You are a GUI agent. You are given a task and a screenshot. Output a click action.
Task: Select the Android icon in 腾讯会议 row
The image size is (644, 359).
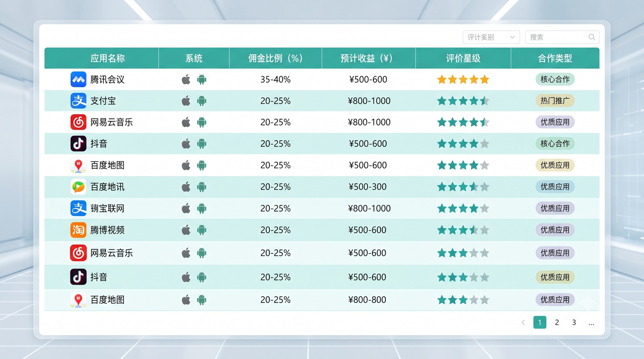201,79
